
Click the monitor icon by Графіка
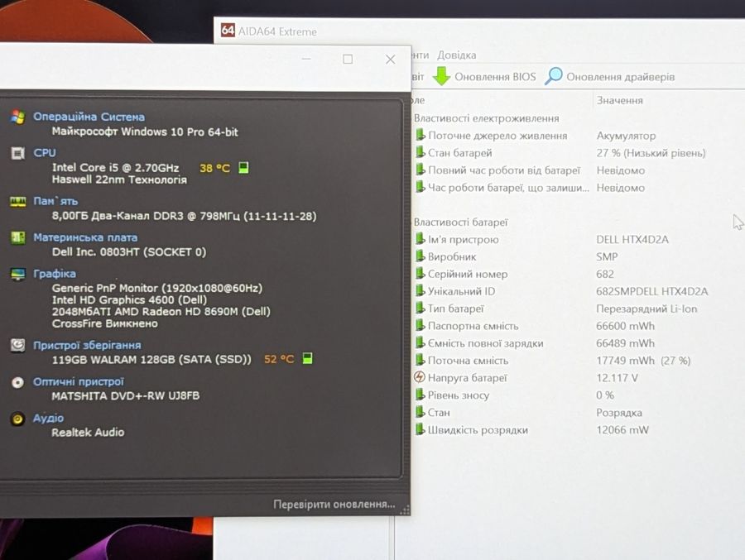pos(18,274)
